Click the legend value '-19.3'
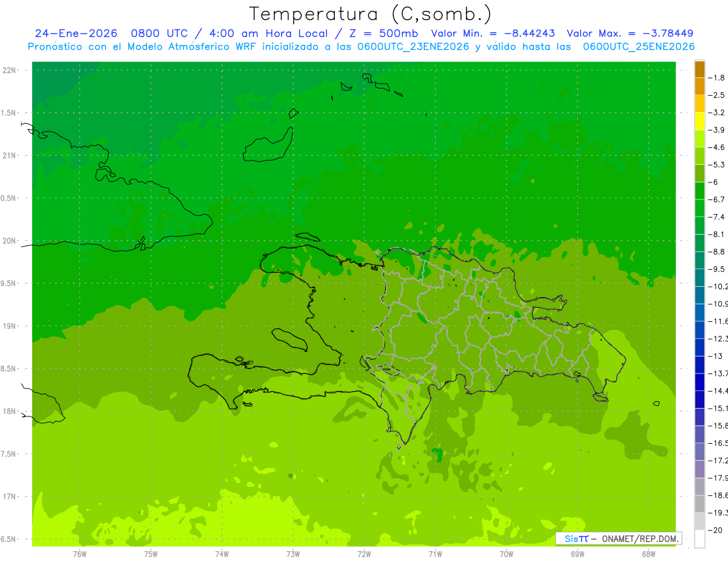This screenshot has width=728, height=562. [x=719, y=513]
